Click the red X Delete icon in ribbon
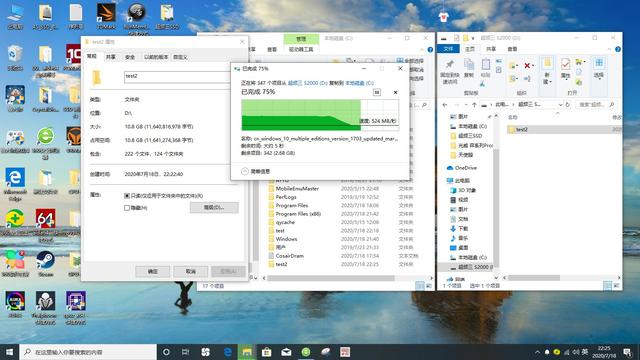The image size is (640, 360). 528,65
